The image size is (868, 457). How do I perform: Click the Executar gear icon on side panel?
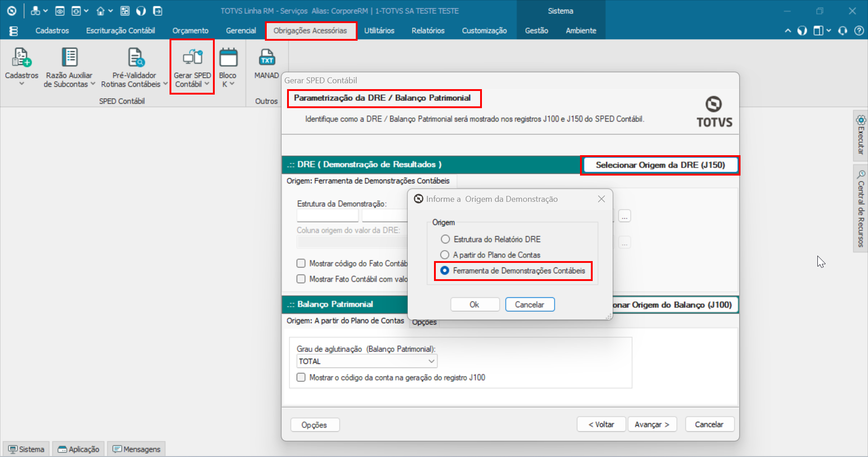(x=861, y=120)
